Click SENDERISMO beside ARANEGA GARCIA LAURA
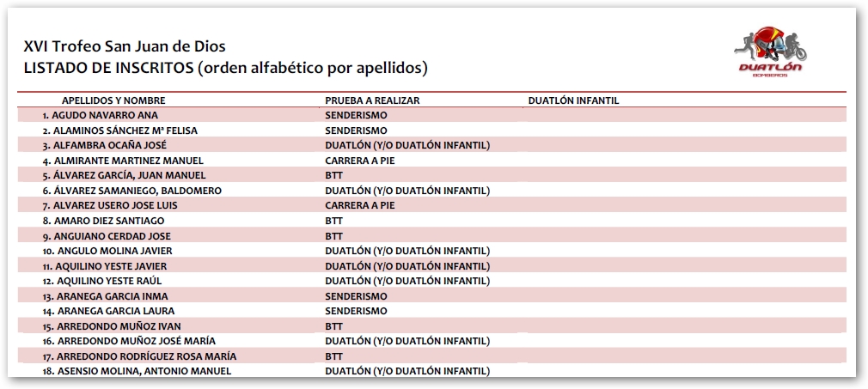Viewport: 868px width, 389px height. 356,311
